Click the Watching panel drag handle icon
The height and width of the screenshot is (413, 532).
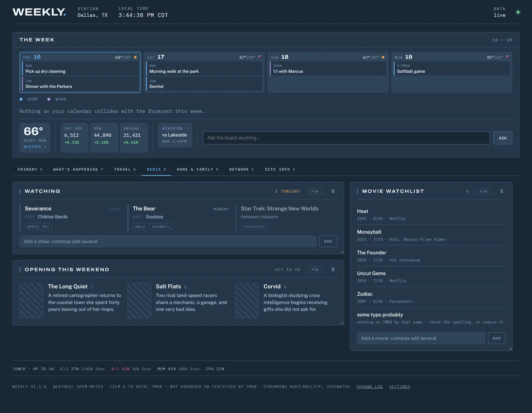coord(333,191)
